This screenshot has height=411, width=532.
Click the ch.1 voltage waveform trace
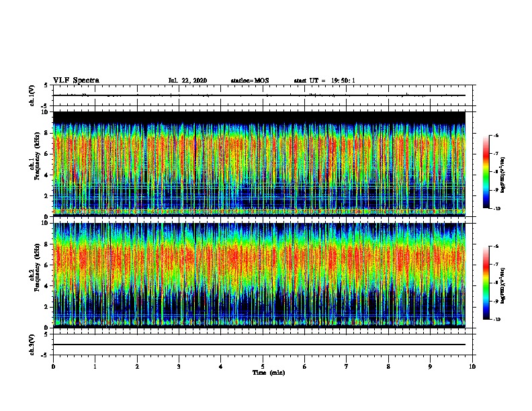click(259, 95)
